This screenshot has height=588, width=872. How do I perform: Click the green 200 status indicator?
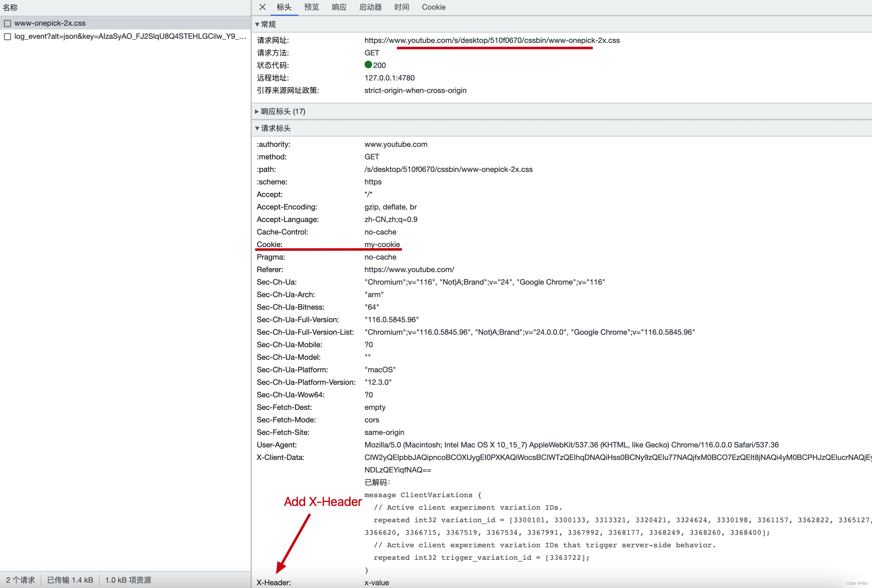(368, 65)
